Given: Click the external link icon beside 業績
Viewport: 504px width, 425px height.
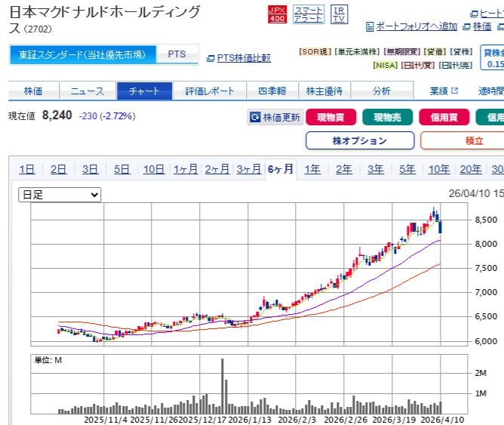Looking at the screenshot, I should pyautogui.click(x=454, y=91).
